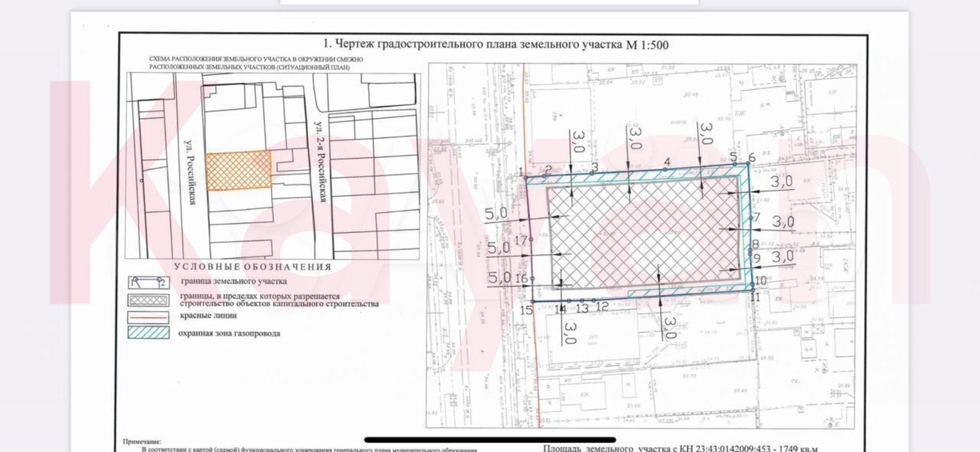Click boundary point label "16" on the plan

tap(522, 278)
